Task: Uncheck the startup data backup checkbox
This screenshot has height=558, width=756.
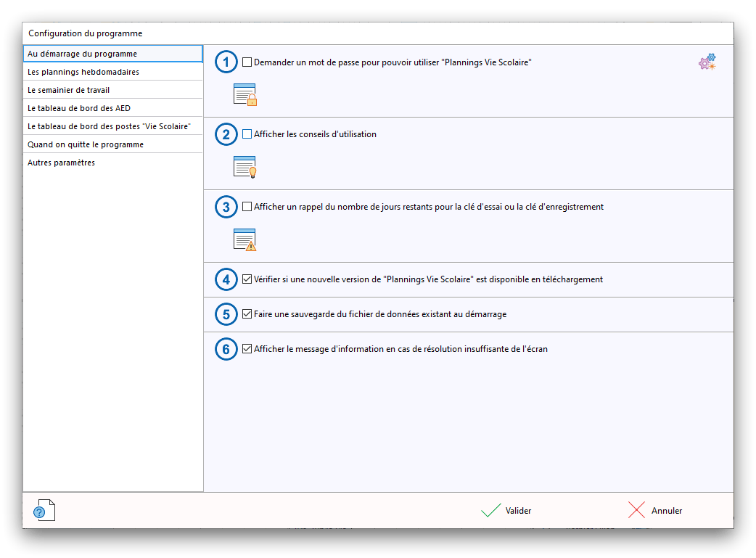Action: pos(247,314)
